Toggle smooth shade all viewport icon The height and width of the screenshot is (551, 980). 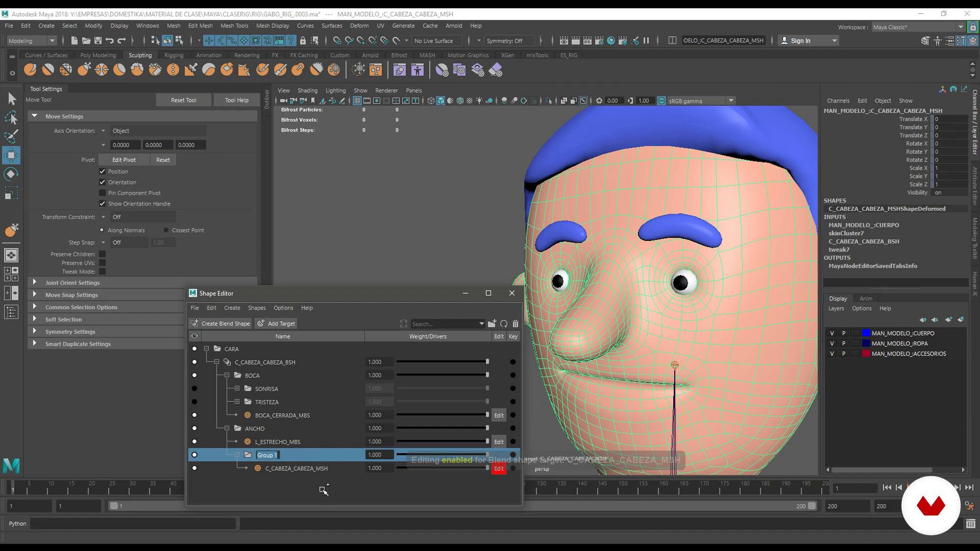point(440,101)
